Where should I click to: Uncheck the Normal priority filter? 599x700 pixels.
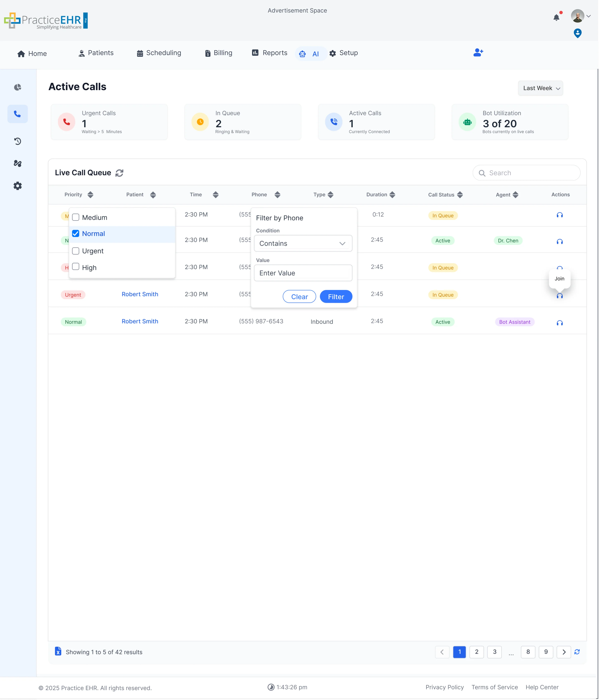[x=76, y=233]
